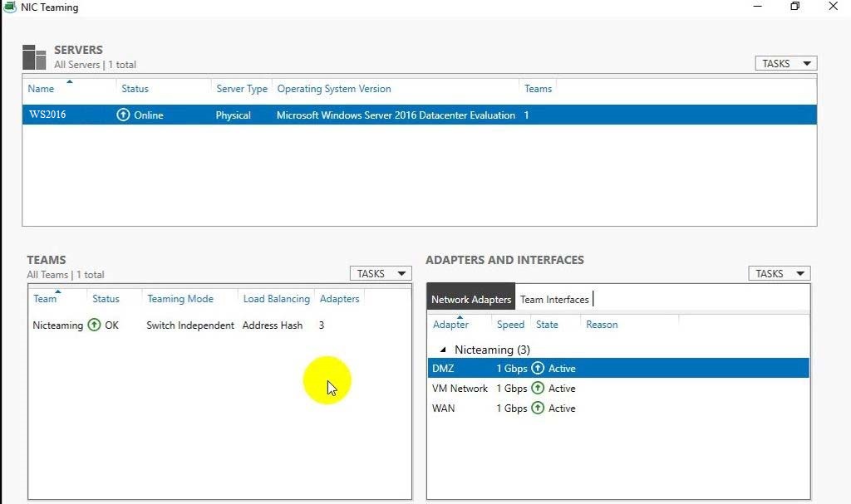The image size is (851, 504).
Task: Click the Microsoft Windows Server 2016 Datacenter Evaluation cell
Action: [396, 115]
